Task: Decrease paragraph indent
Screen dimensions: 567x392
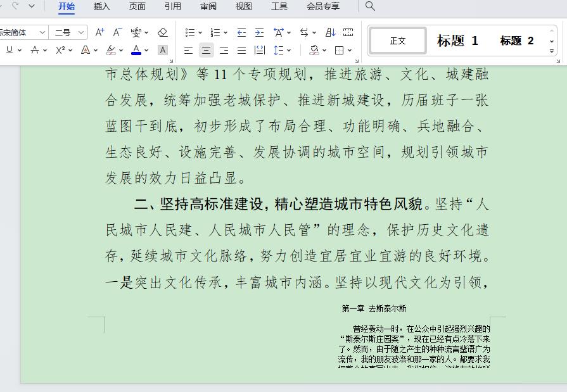Action: click(x=241, y=32)
